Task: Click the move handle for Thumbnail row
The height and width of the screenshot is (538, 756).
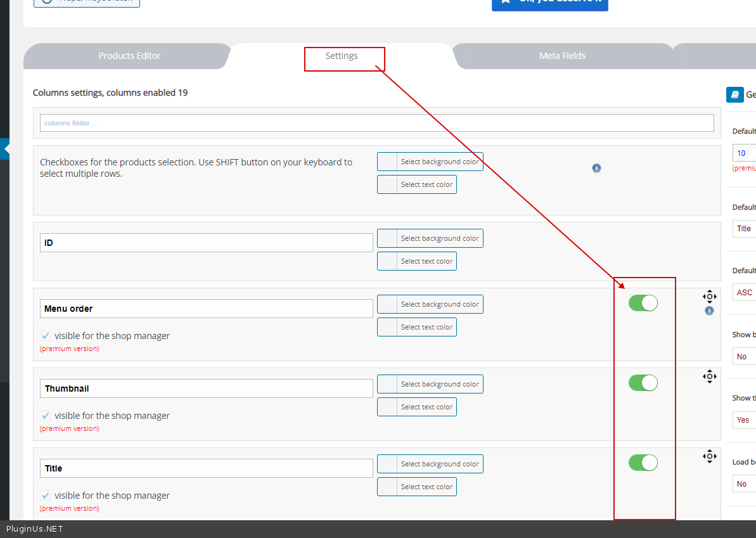Action: click(709, 376)
